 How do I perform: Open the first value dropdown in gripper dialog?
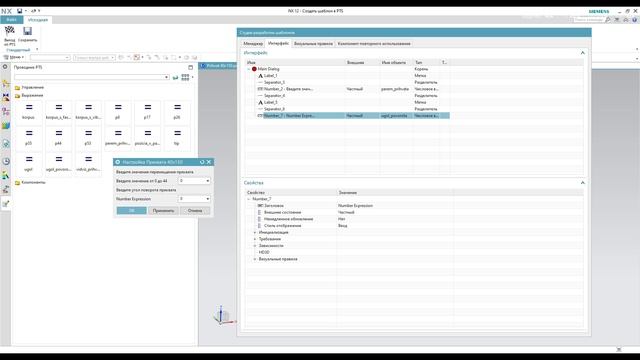click(208, 181)
